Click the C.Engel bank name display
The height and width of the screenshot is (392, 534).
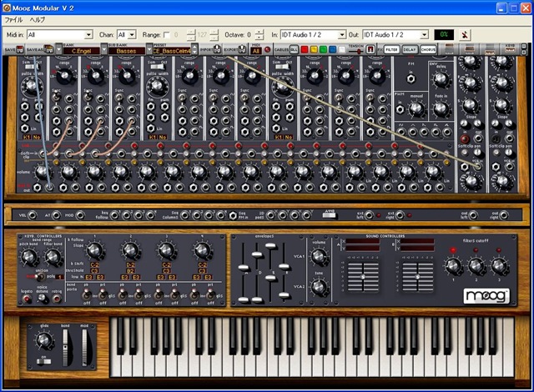[x=82, y=51]
